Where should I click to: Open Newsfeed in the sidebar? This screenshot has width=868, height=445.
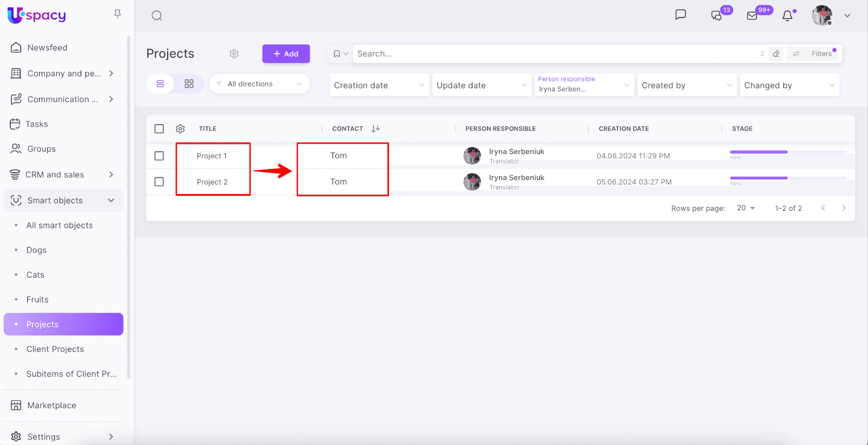[47, 48]
